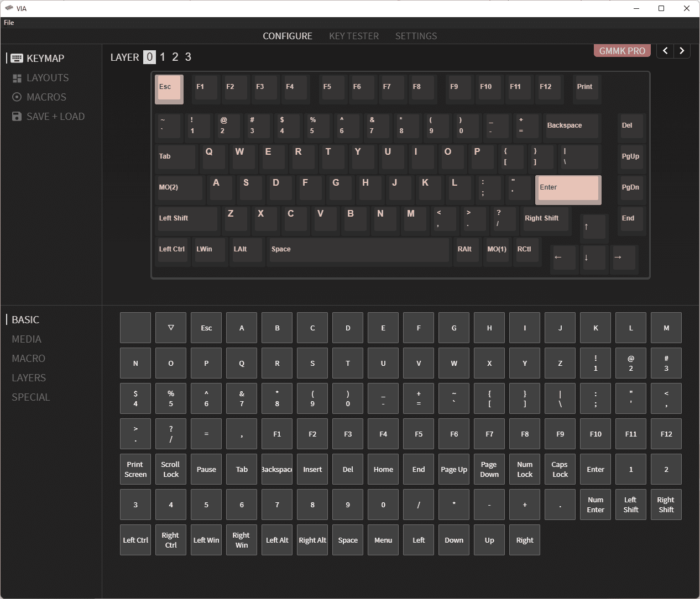This screenshot has height=599, width=700.
Task: Open the File menu
Action: click(9, 23)
